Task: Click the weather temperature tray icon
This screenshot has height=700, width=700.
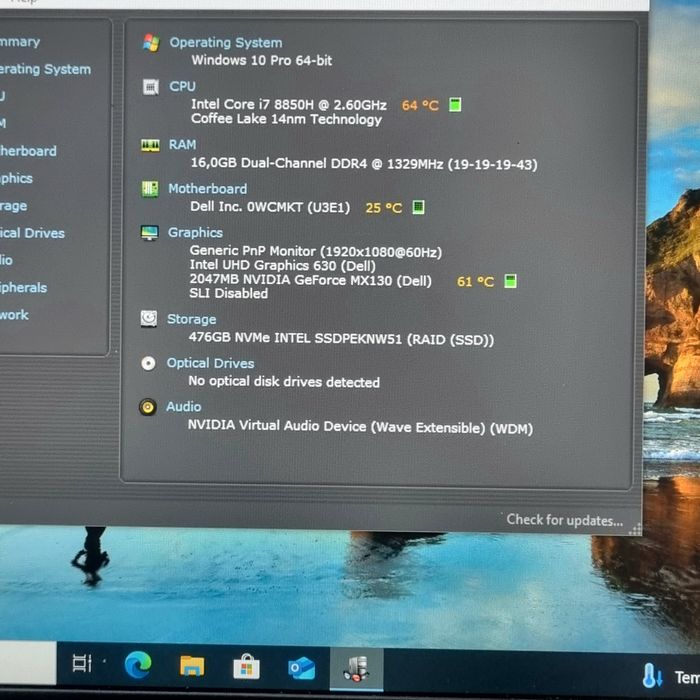Action: point(652,675)
